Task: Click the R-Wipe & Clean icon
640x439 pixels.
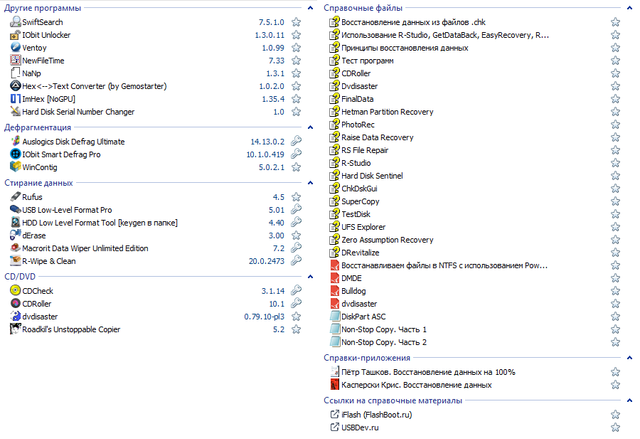Action: (x=15, y=260)
